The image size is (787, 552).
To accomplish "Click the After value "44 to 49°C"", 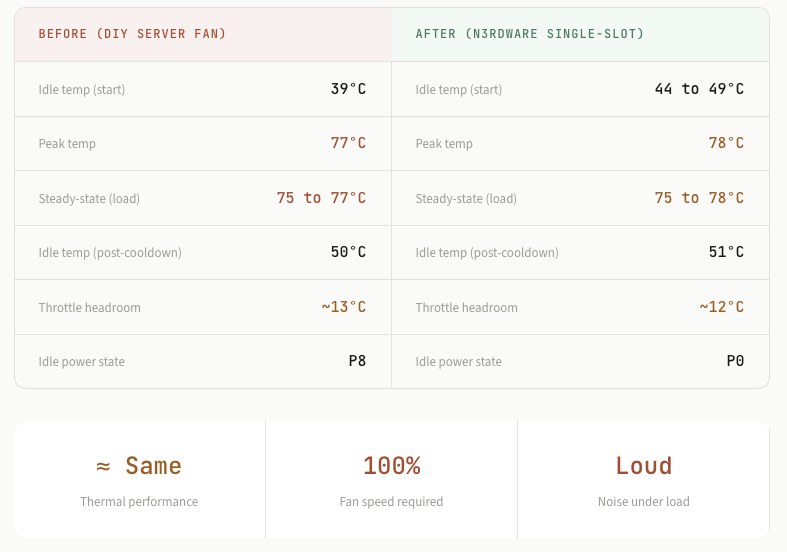I will [699, 89].
